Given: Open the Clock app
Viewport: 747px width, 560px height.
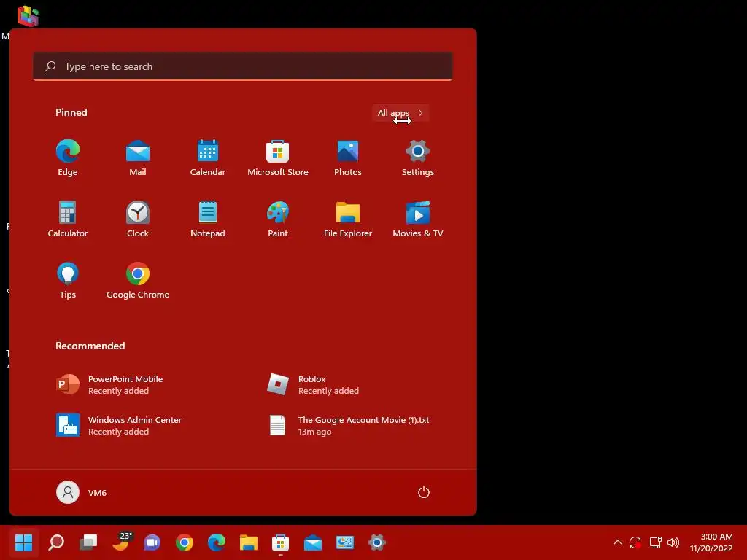Looking at the screenshot, I should click(x=138, y=219).
